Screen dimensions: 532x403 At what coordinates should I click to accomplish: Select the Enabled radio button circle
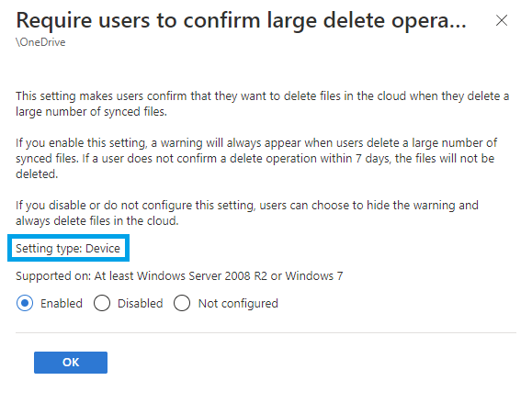point(25,303)
